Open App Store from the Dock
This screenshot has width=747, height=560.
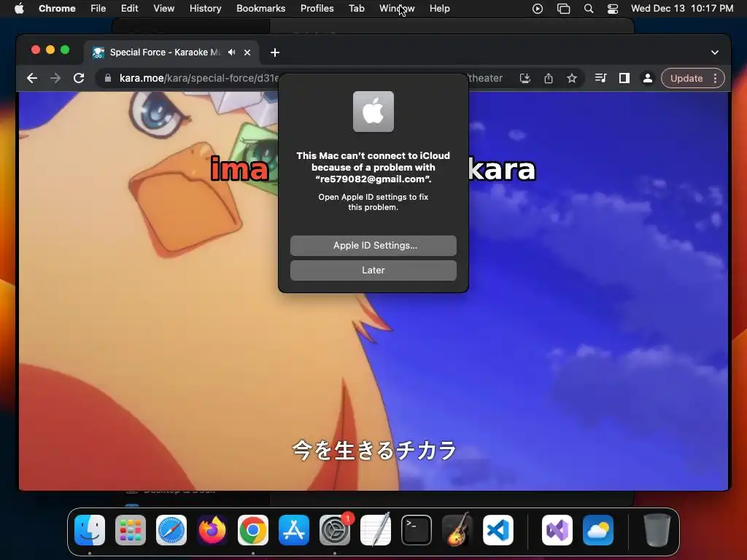pos(294,530)
